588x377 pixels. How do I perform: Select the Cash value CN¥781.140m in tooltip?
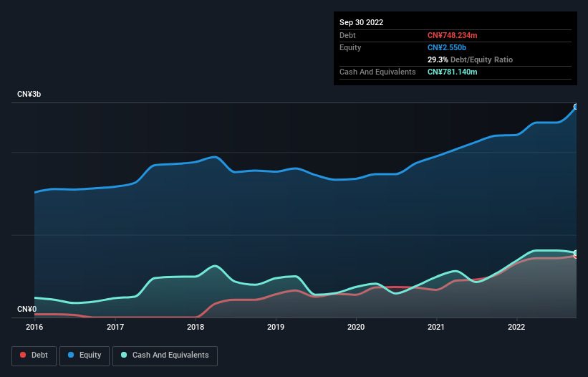452,72
